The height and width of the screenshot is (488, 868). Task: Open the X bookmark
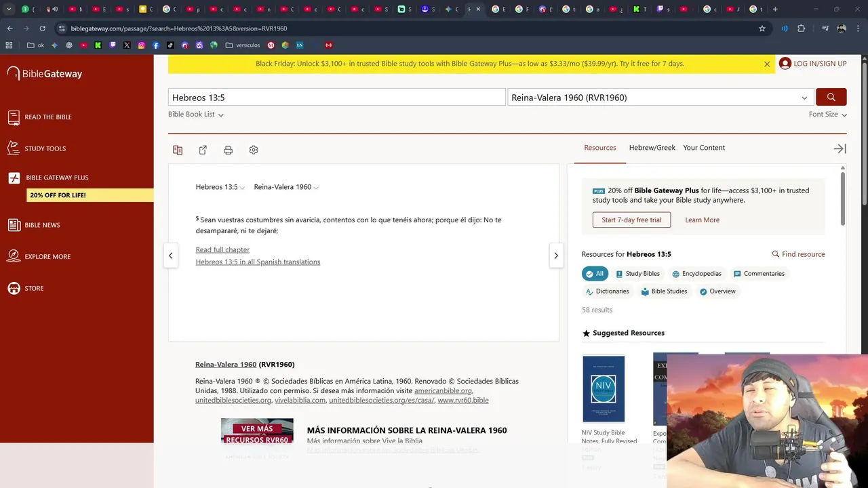click(x=127, y=45)
